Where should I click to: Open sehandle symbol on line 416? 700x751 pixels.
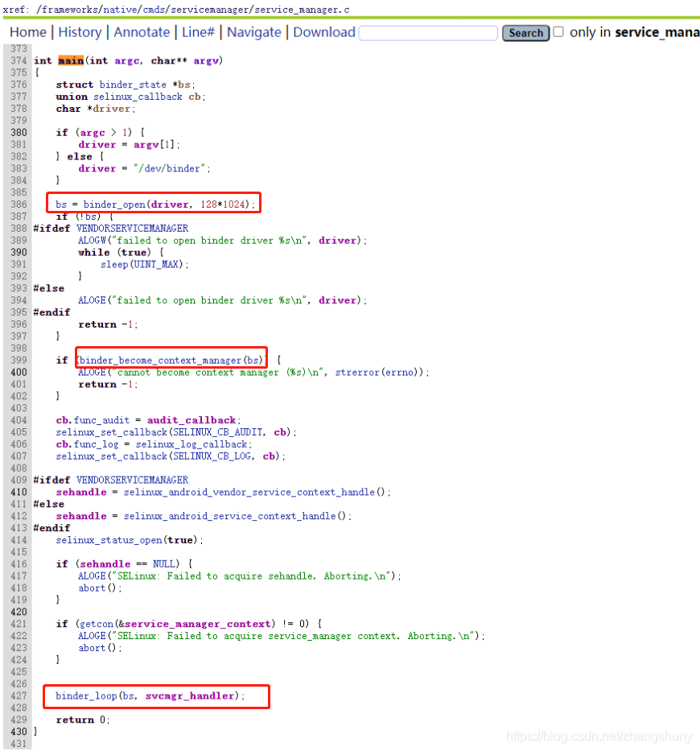[x=105, y=563]
